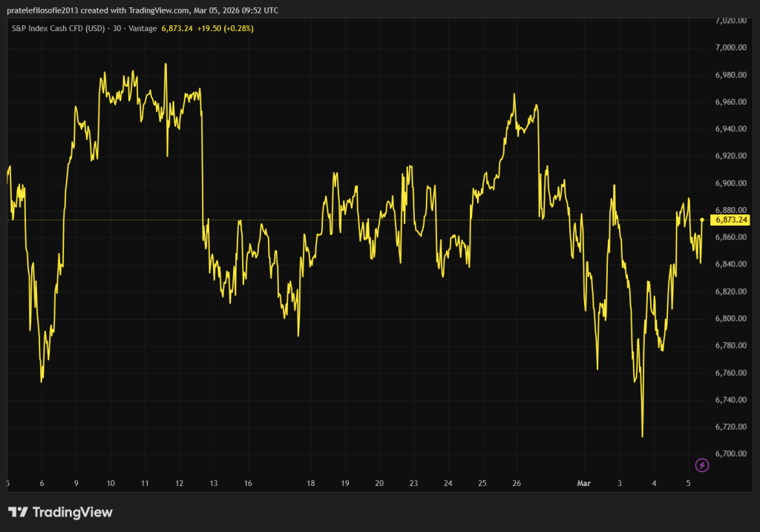Click the yellow 6,873.24 price axis tag
Image resolution: width=760 pixels, height=532 pixels.
730,220
